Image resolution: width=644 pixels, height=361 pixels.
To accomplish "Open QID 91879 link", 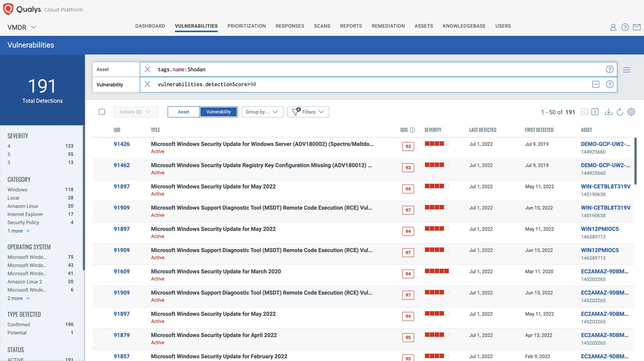I will (x=122, y=335).
